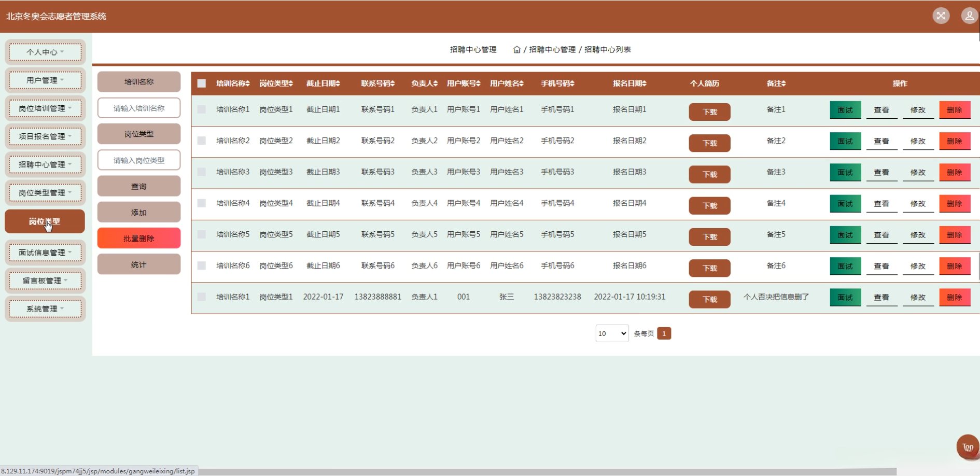Image resolution: width=980 pixels, height=476 pixels.
Task: Expand the 用户管理 sidebar menu
Action: click(45, 80)
